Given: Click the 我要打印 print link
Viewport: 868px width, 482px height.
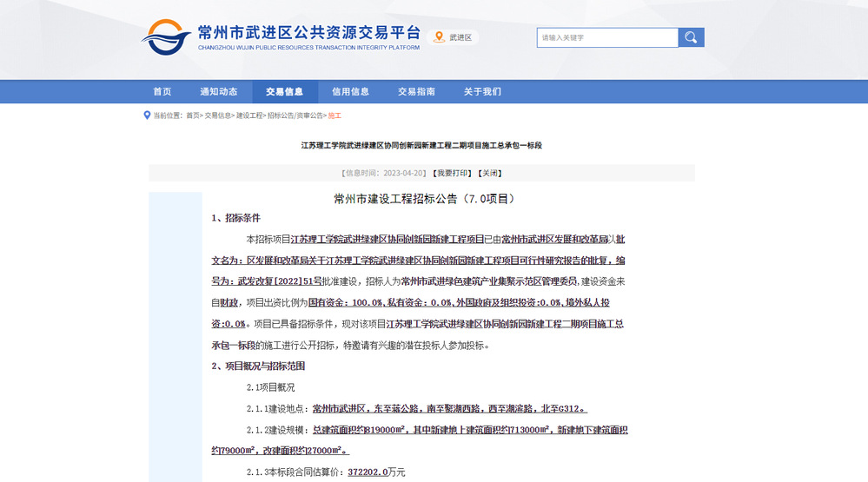Looking at the screenshot, I should point(452,173).
